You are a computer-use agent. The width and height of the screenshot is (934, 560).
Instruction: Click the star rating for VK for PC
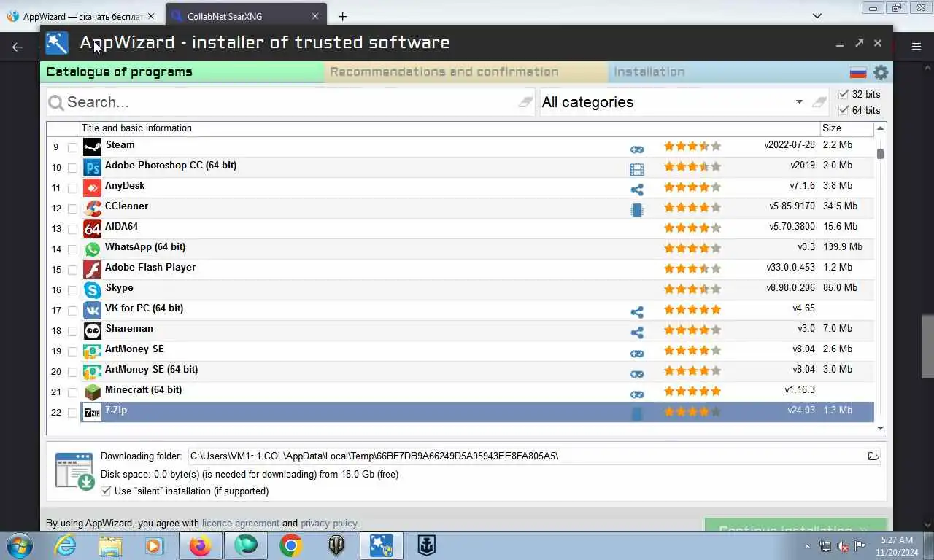pyautogui.click(x=692, y=310)
